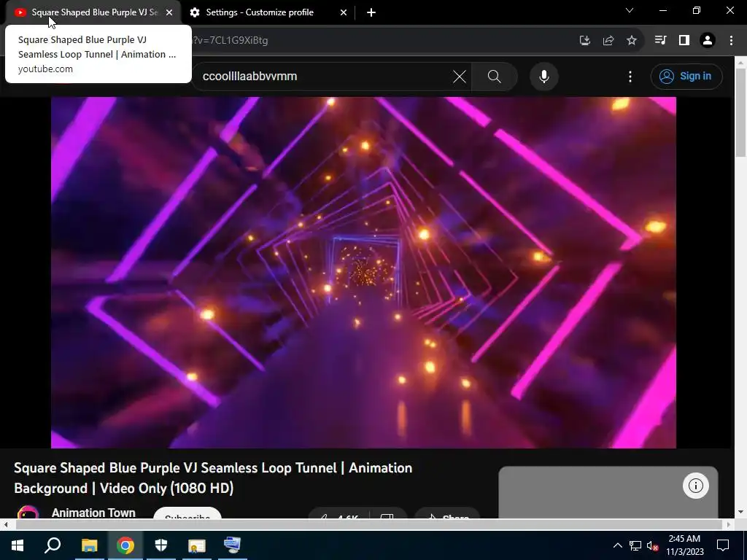The image size is (747, 560).
Task: Open File Explorer from the taskbar
Action: tap(89, 545)
